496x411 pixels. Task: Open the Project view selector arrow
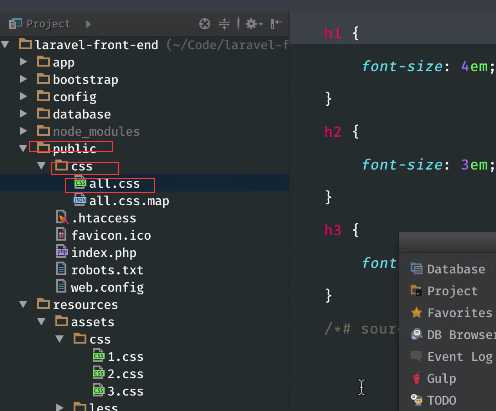click(88, 24)
